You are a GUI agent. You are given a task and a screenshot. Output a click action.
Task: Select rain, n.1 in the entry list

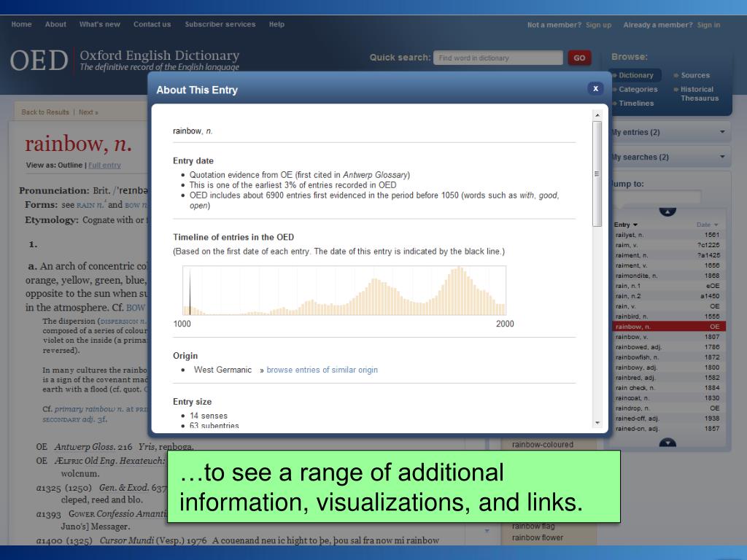(x=669, y=286)
